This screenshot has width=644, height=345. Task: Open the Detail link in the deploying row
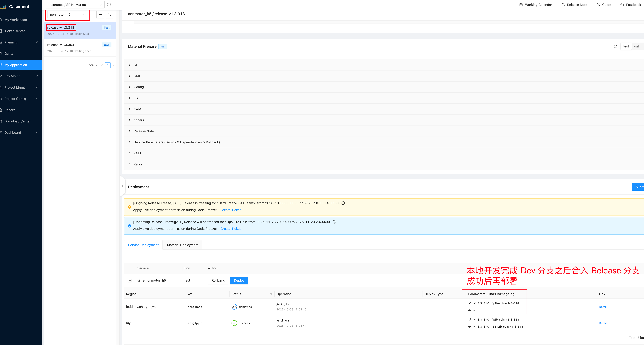(603, 307)
